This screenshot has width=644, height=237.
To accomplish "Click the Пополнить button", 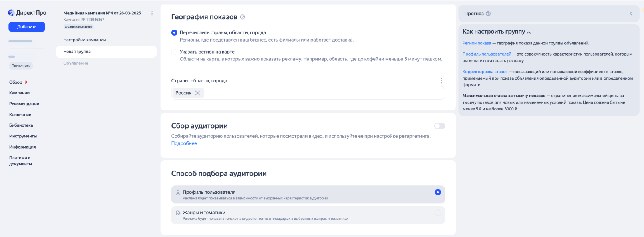I will tap(21, 66).
